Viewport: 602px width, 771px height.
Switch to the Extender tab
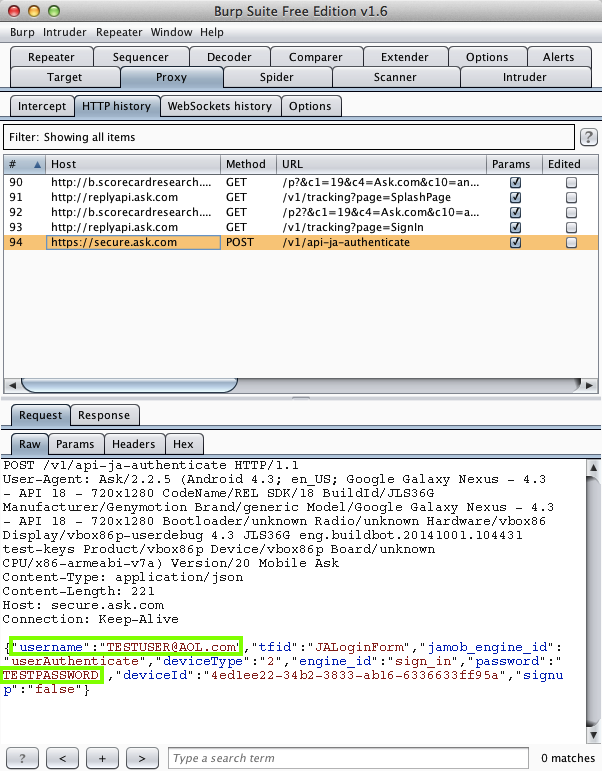click(405, 57)
